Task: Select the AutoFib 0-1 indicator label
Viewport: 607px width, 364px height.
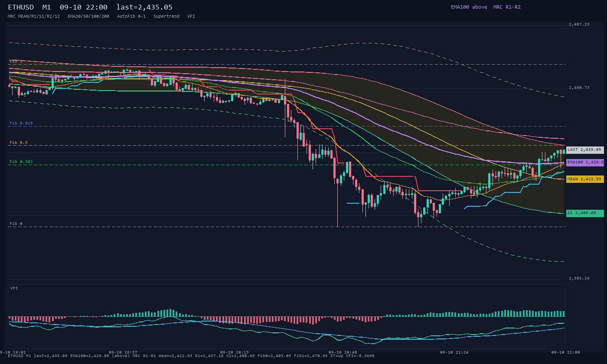Action: coord(131,16)
